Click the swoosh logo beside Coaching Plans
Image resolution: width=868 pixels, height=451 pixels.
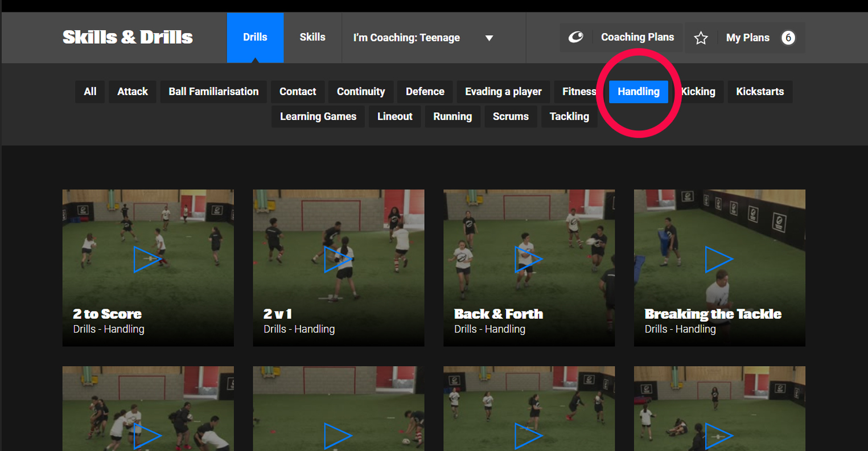coord(576,38)
